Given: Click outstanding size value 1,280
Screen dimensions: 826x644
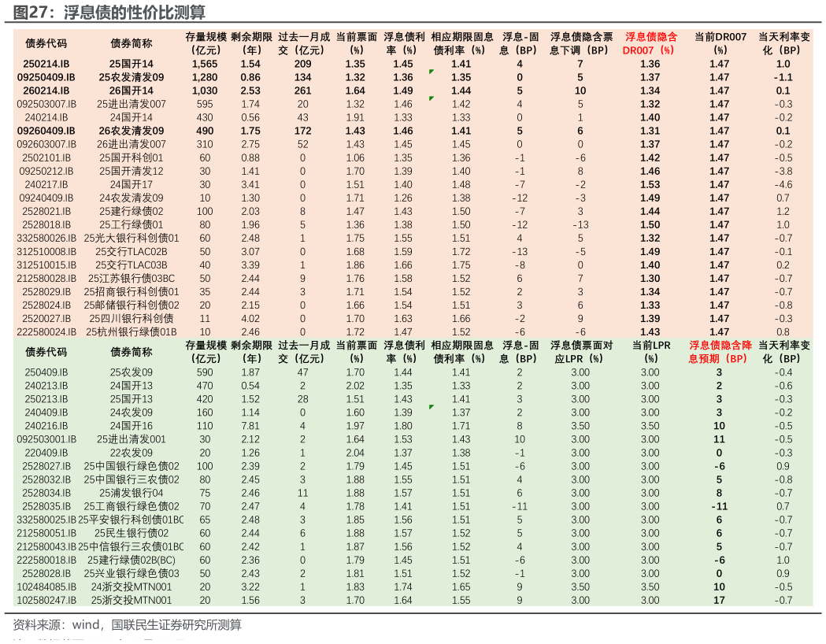Looking at the screenshot, I should pyautogui.click(x=205, y=77).
